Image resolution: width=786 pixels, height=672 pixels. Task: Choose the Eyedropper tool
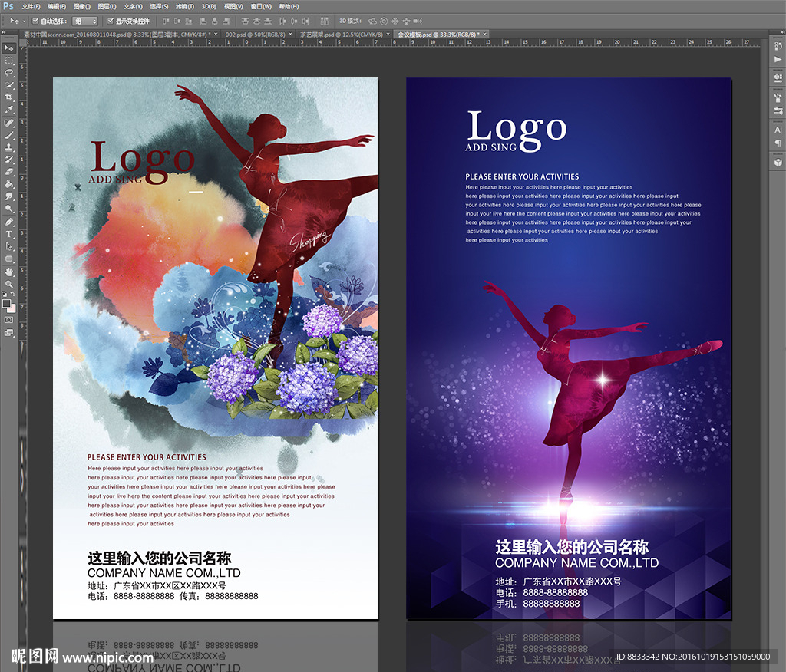click(x=9, y=110)
